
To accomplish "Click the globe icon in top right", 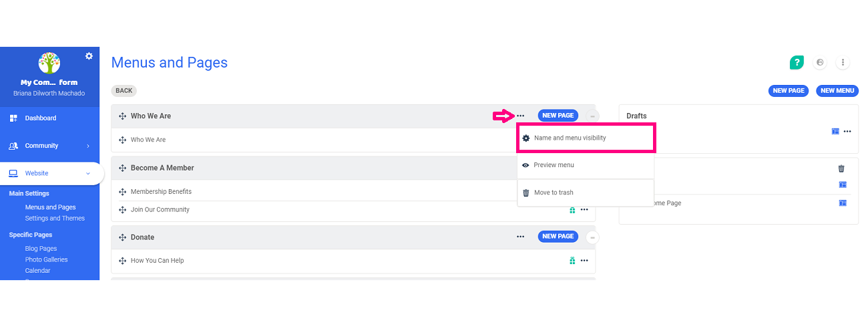I will [820, 62].
